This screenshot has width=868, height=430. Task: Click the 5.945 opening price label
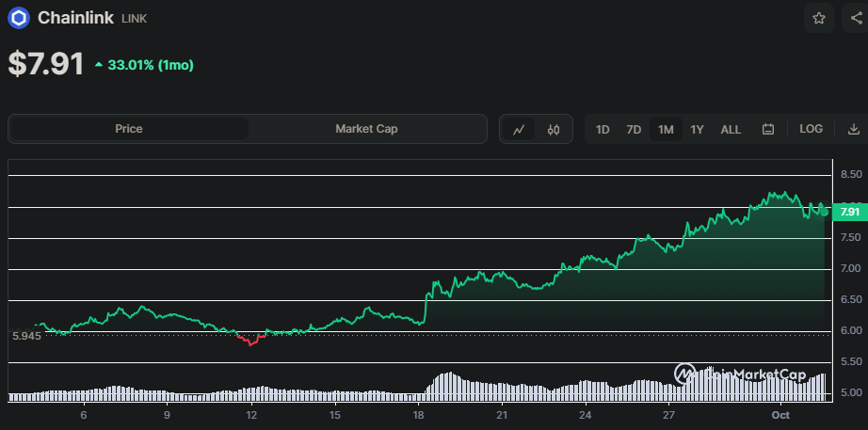pos(26,336)
